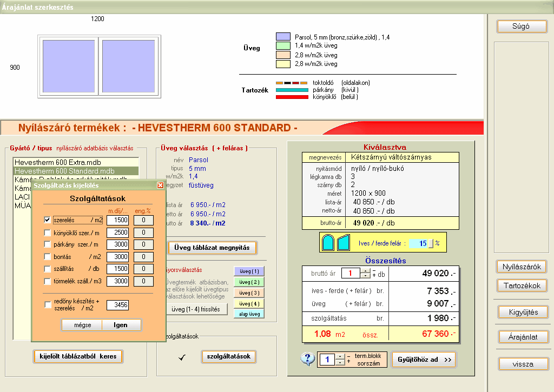Open the szolgáltatások dialog button
Image resolution: width=554 pixels, height=392 pixels.
click(x=229, y=356)
